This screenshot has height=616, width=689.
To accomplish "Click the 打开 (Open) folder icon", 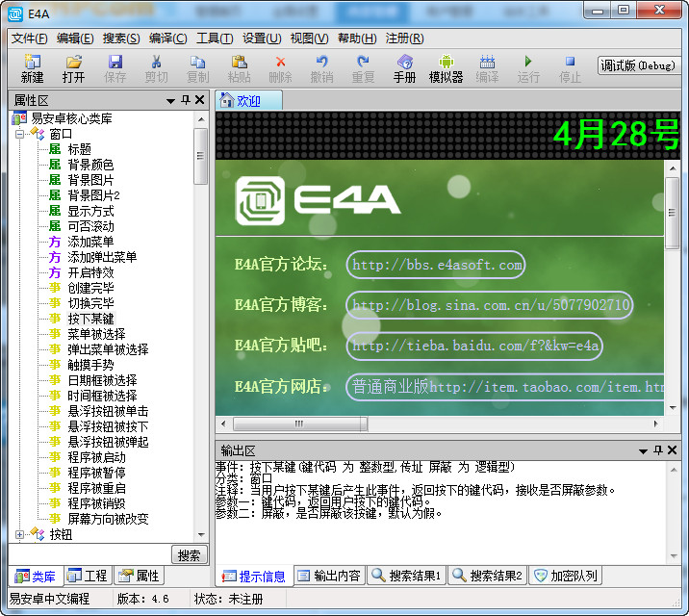I will [x=73, y=62].
